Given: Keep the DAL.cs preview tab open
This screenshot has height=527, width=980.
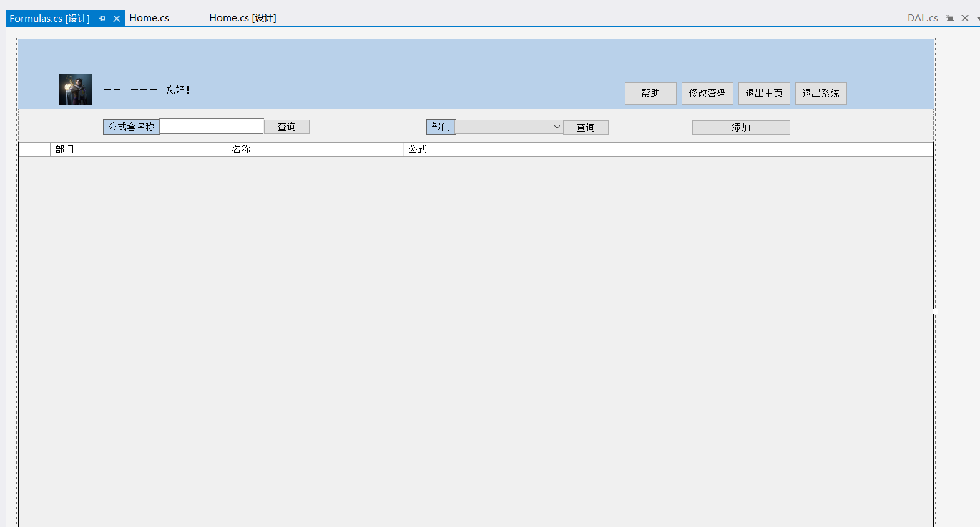Looking at the screenshot, I should tap(950, 18).
